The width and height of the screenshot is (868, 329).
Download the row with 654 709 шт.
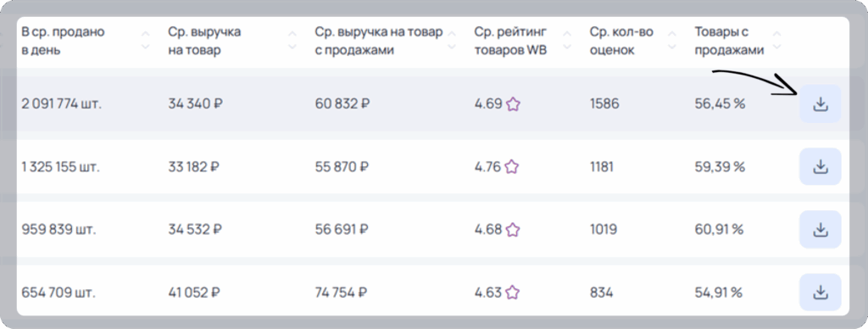click(820, 292)
